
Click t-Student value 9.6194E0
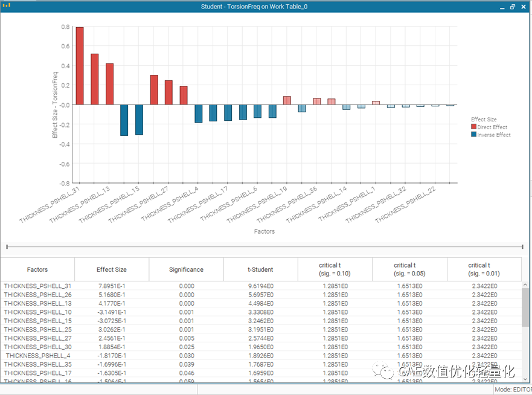[x=261, y=286]
